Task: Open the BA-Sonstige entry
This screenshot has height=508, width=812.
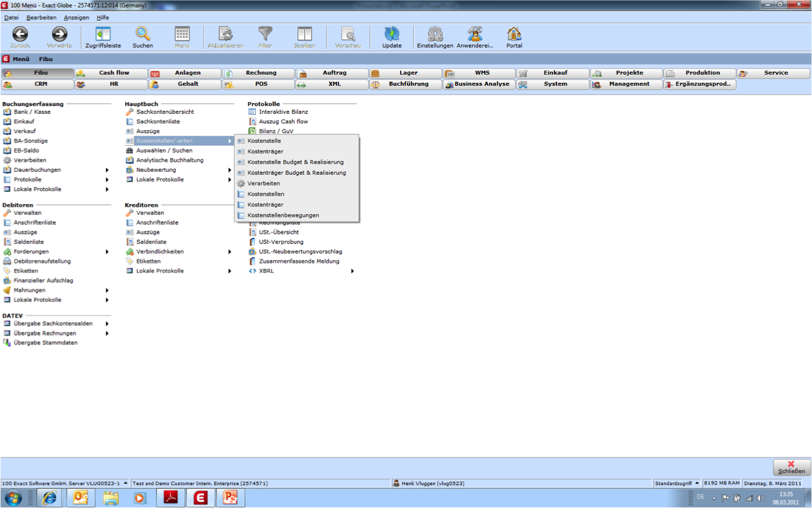Action: click(x=30, y=141)
